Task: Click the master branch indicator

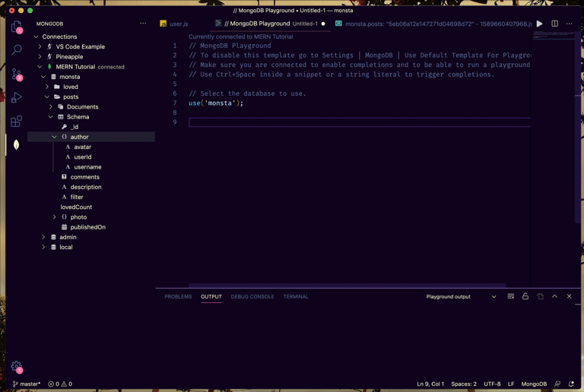Action: 27,384
